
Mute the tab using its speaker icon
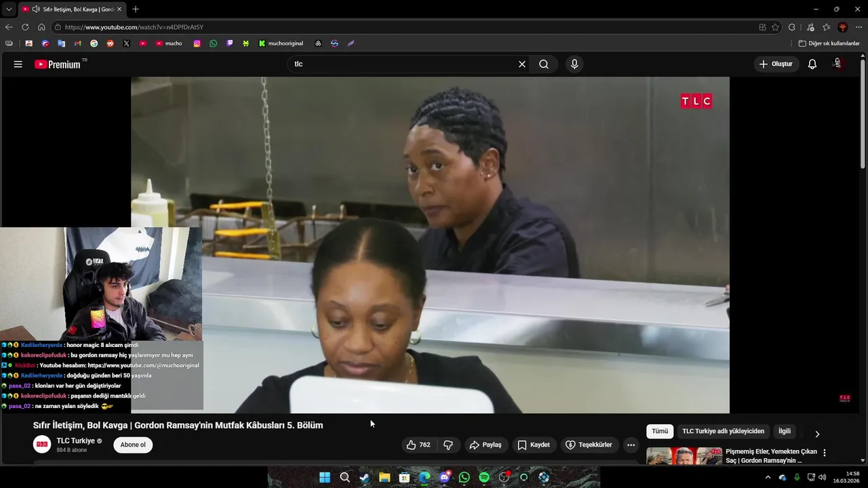tap(36, 9)
